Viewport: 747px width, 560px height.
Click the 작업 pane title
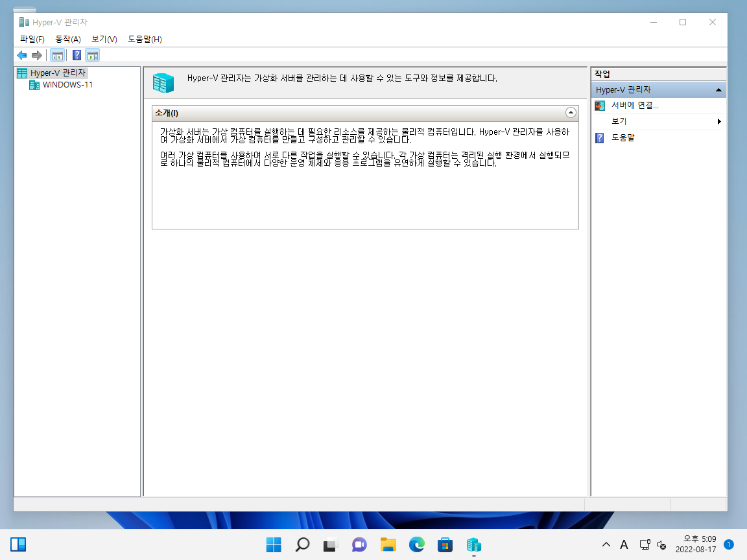click(602, 74)
